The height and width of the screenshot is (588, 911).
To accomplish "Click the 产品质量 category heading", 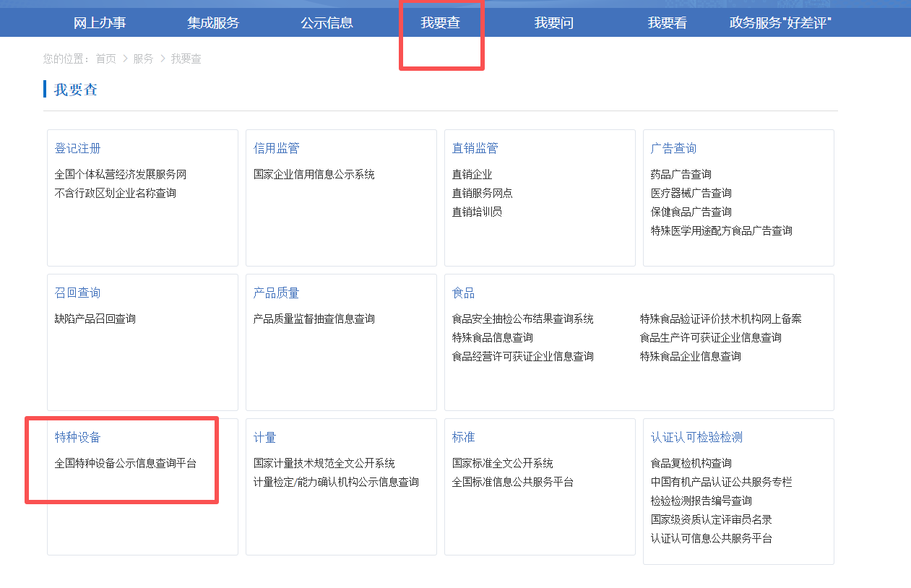I will pyautogui.click(x=277, y=293).
